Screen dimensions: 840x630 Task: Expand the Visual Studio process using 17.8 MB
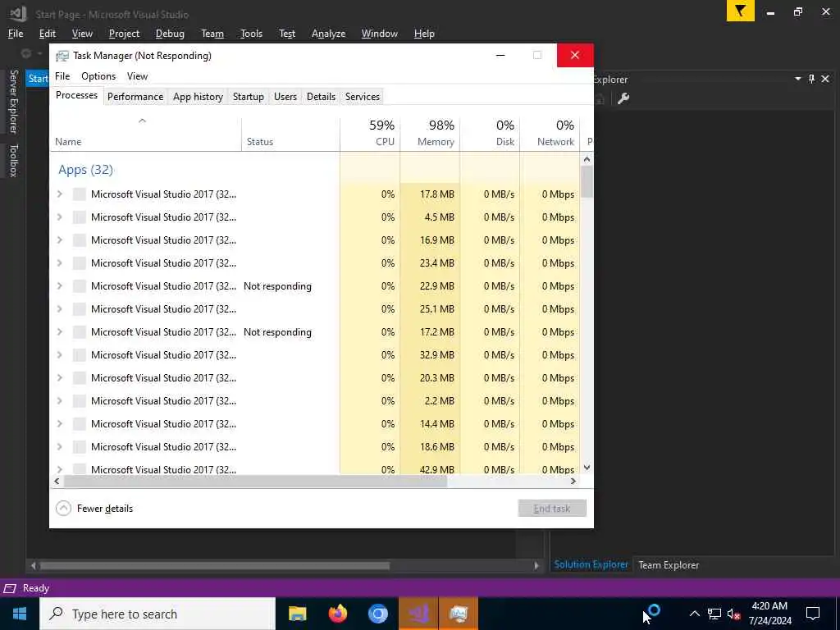click(60, 194)
